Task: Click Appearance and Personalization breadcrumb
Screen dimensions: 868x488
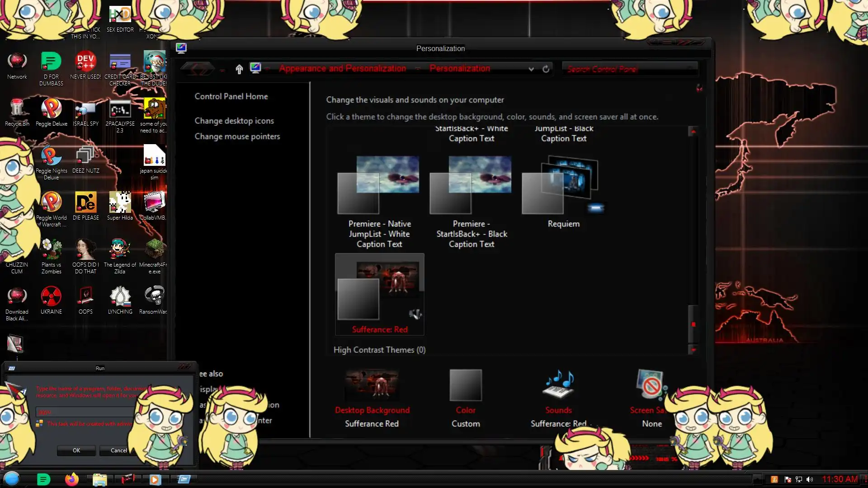Action: click(342, 69)
